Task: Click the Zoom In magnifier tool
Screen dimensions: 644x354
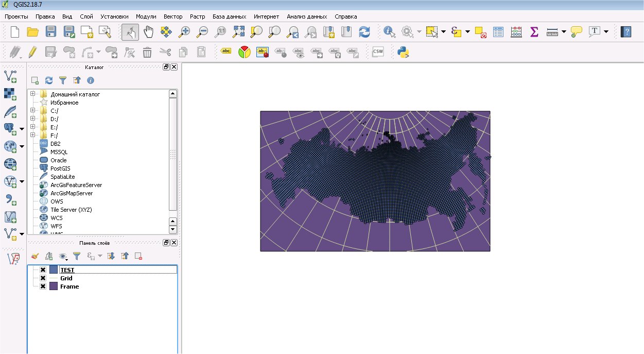Action: (x=184, y=32)
